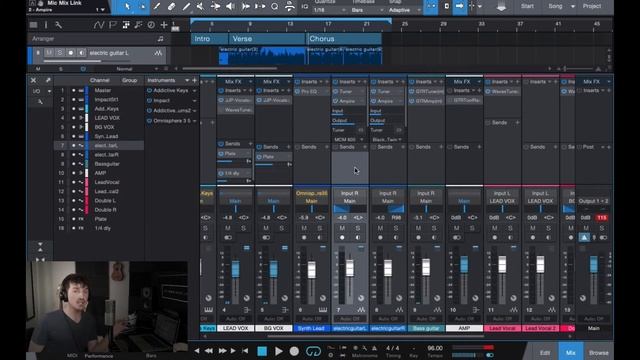
Task: Select the Paint pencil tool
Action: (186, 7)
